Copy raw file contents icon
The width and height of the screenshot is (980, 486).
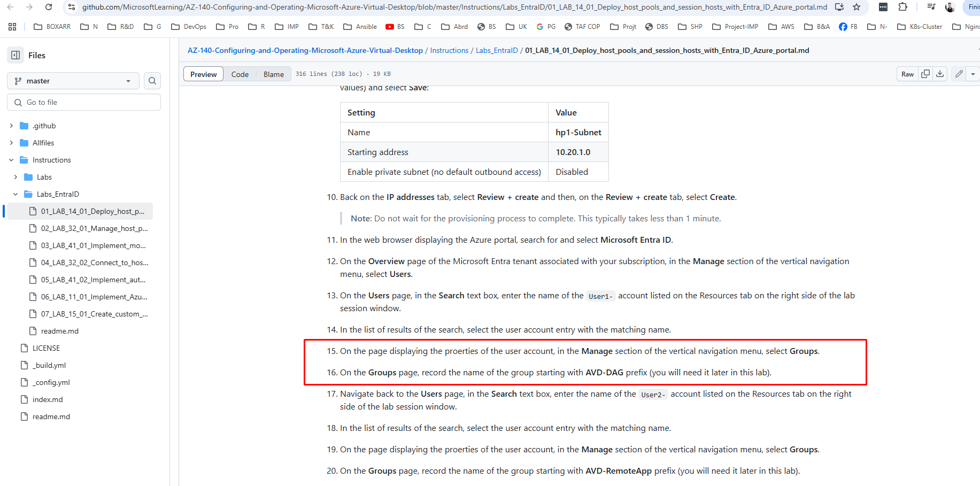coord(925,74)
